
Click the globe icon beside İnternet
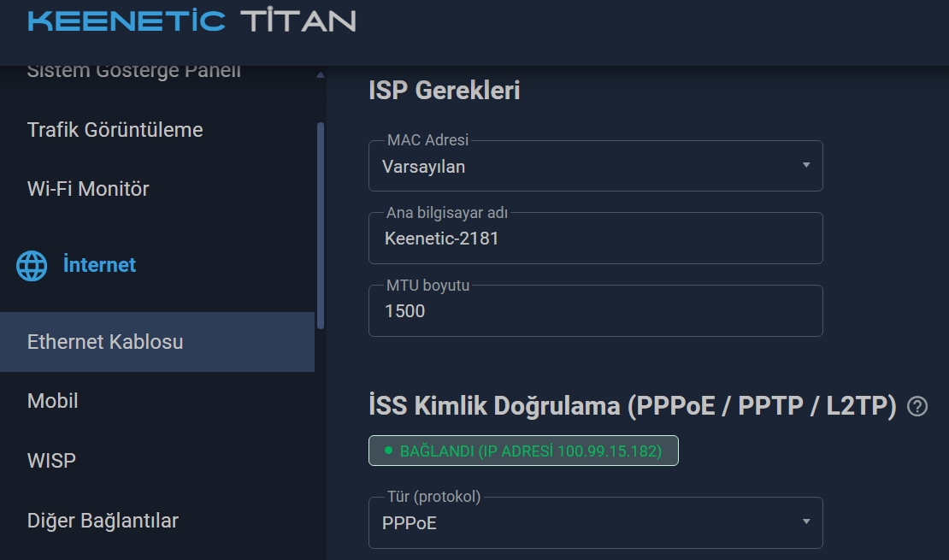(x=32, y=266)
